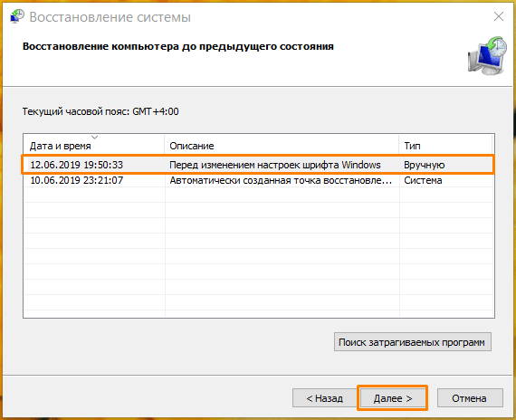Click the Автоматически созданная точка восстановления description
Image resolution: width=516 pixels, height=420 pixels.
point(281,180)
